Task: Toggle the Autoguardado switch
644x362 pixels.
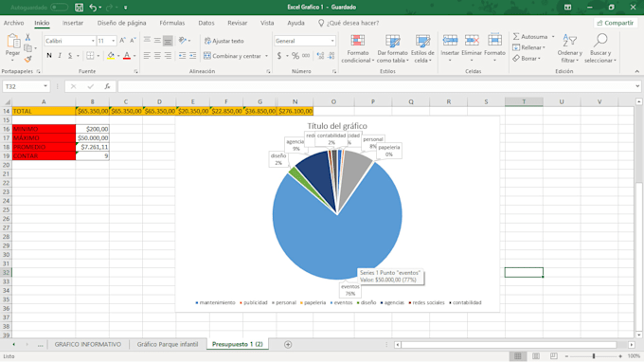Action: [59, 8]
